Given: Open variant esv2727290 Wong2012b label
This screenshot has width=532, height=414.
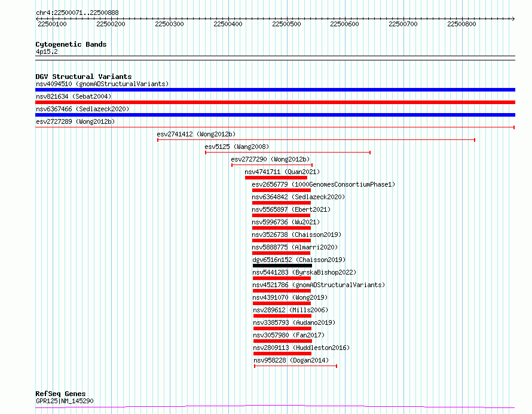Looking at the screenshot, I should (x=270, y=159).
